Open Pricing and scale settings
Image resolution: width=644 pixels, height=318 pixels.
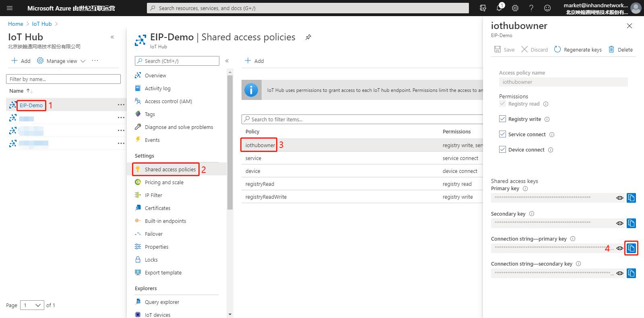click(x=164, y=182)
